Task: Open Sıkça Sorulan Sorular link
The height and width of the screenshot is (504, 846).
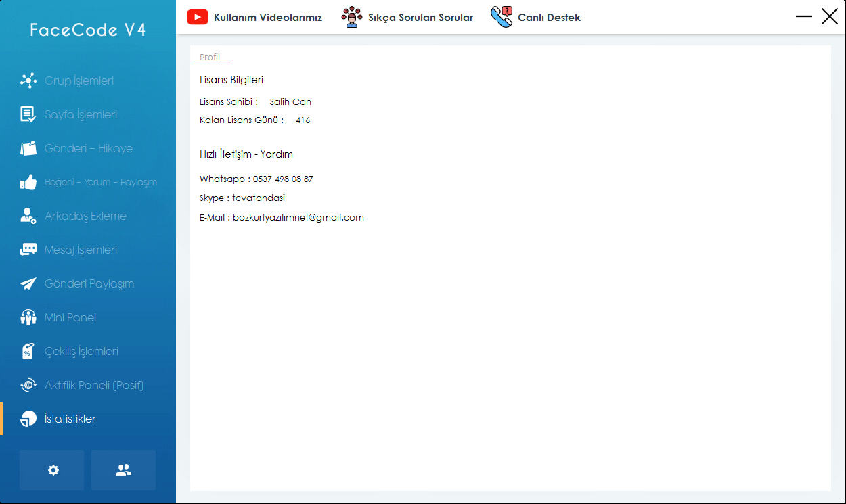Action: coord(420,18)
